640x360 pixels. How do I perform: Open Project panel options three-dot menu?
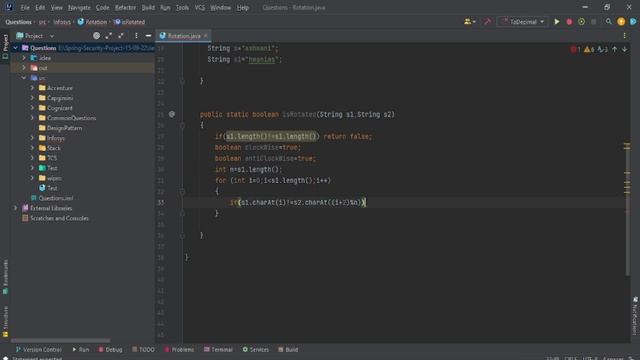coord(136,36)
